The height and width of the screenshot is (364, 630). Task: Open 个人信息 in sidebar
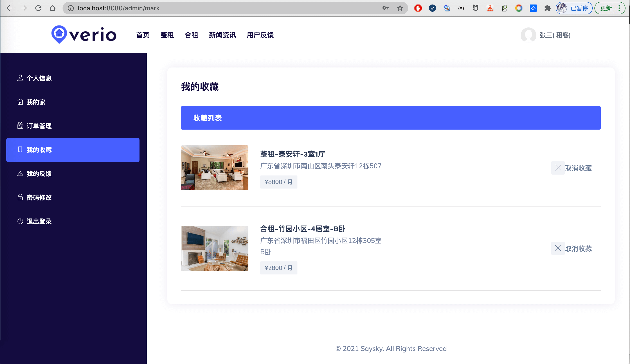click(39, 78)
